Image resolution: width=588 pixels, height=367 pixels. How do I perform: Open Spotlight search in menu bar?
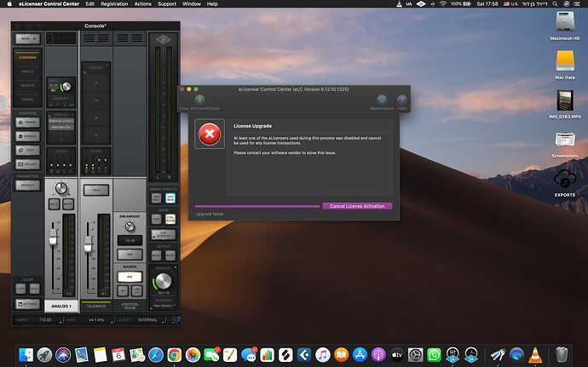(555, 3)
